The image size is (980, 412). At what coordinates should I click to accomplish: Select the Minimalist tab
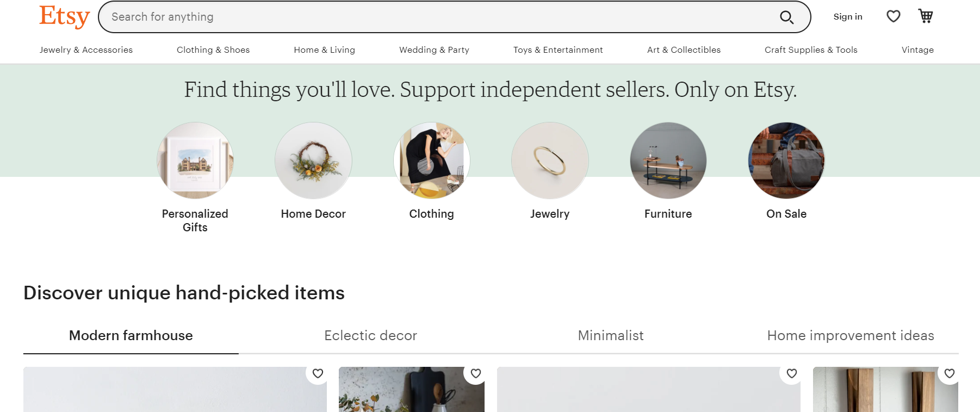[610, 335]
